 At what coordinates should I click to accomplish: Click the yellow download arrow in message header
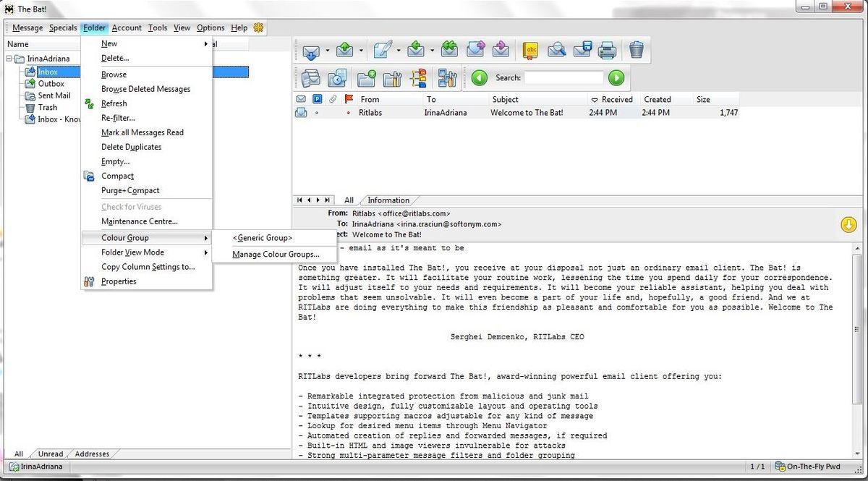click(848, 225)
